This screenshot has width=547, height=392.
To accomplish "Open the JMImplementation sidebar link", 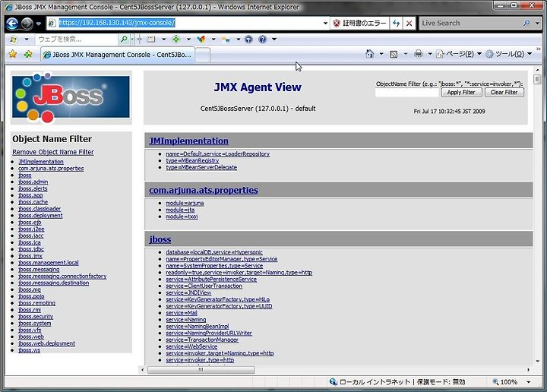I will (41, 162).
